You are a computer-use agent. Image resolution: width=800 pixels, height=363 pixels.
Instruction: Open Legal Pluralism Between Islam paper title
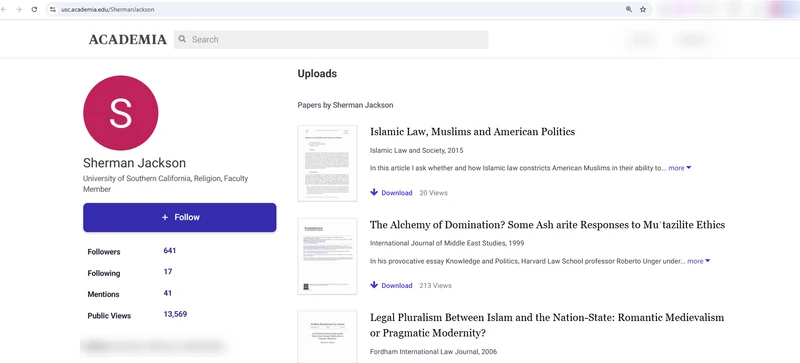546,325
